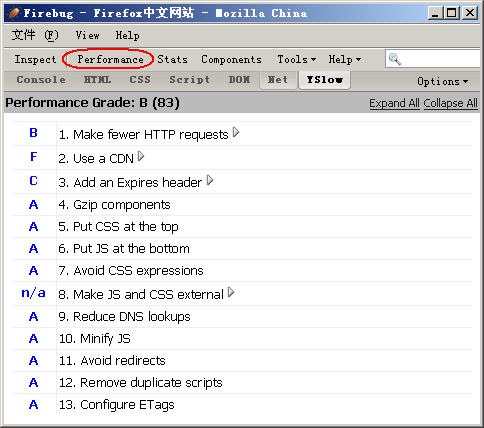Switch to the CSS tab
The height and width of the screenshot is (428, 484).
click(140, 80)
